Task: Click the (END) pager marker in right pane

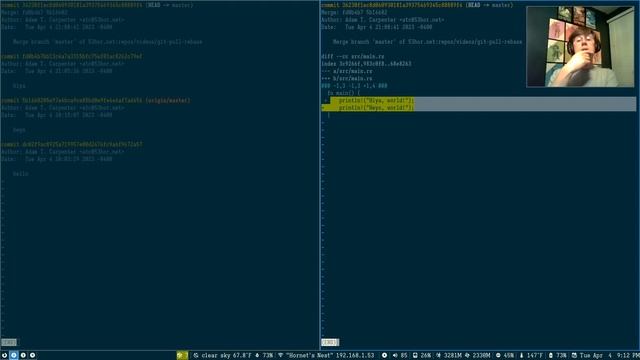Action: pyautogui.click(x=330, y=342)
